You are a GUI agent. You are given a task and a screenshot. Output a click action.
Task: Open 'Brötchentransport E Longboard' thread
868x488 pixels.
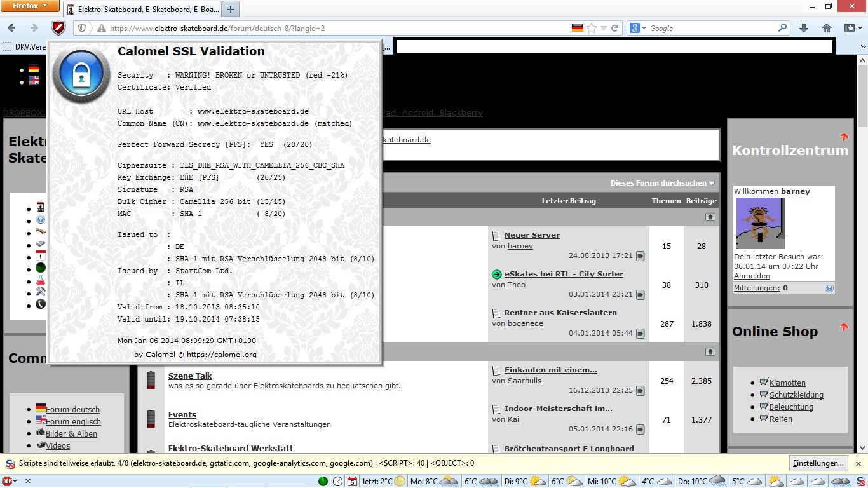click(x=569, y=448)
